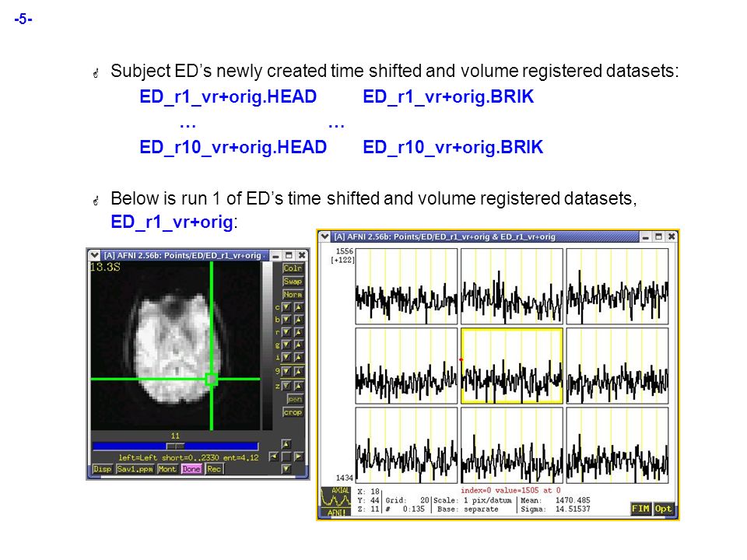Click the 'g' down arrow (gamma)
The width and height of the screenshot is (747, 560).
(x=286, y=345)
